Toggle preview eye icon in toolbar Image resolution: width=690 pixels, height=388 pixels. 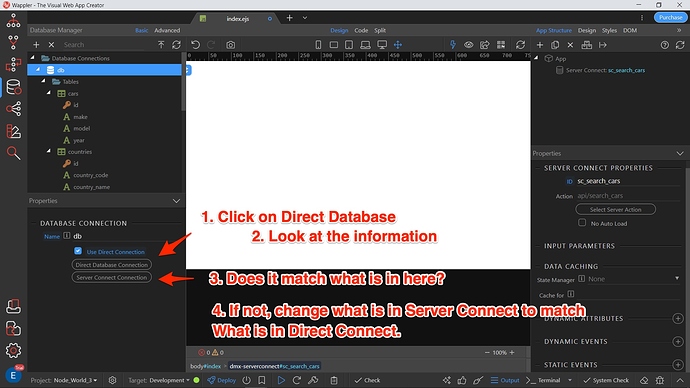coord(469,45)
